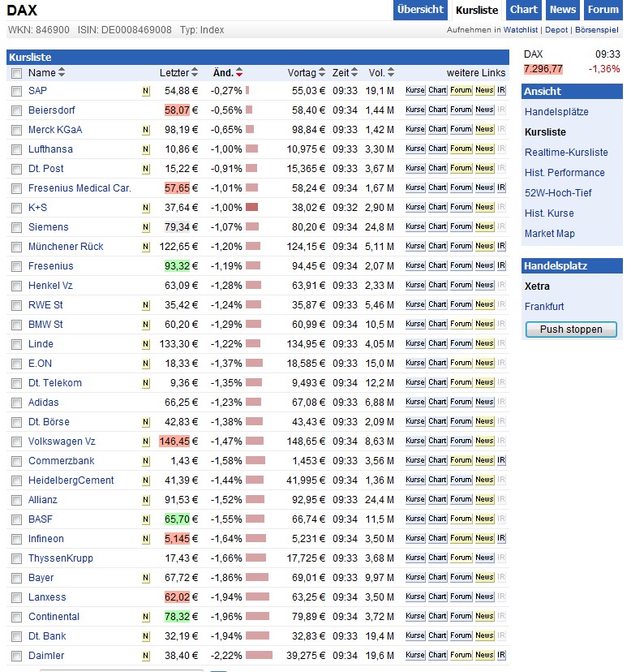Open the Chart icon in BASF row
The height and width of the screenshot is (672, 631).
[437, 519]
